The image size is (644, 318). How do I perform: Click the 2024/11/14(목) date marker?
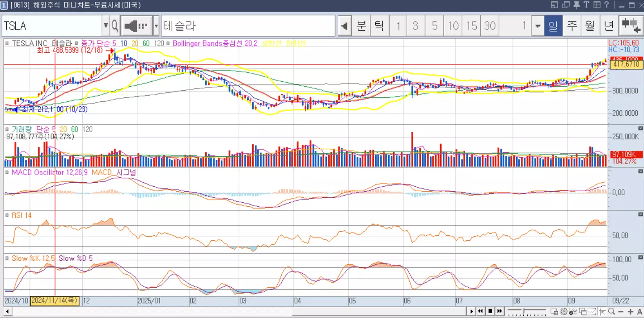(x=55, y=301)
